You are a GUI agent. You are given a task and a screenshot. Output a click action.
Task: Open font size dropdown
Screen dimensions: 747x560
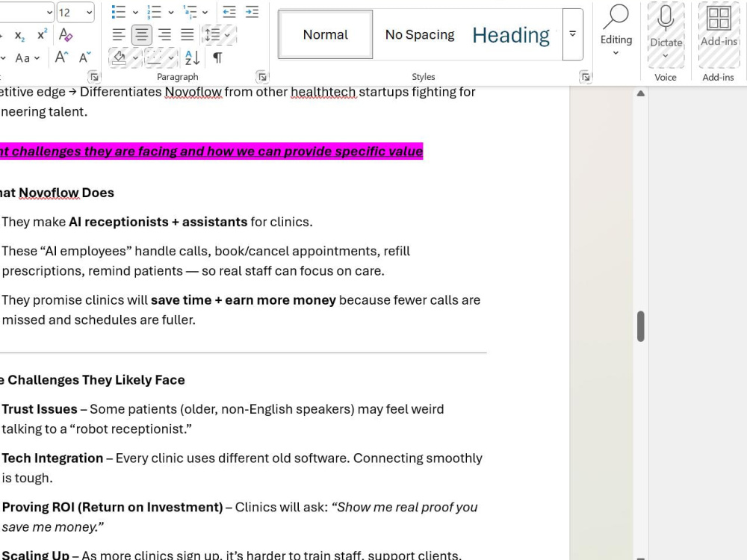pyautogui.click(x=89, y=13)
